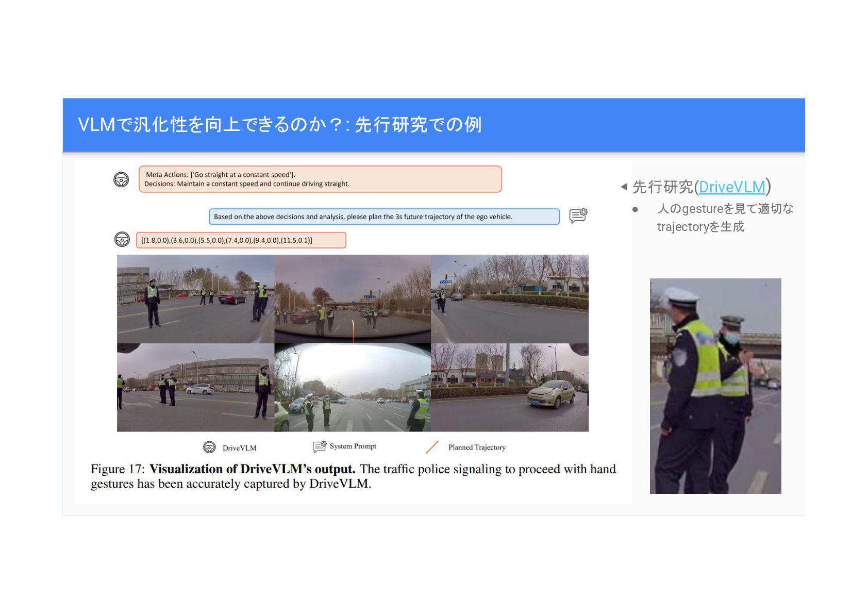Click the bottom-left camera image with white car
The width and height of the screenshot is (868, 614).
[196, 387]
